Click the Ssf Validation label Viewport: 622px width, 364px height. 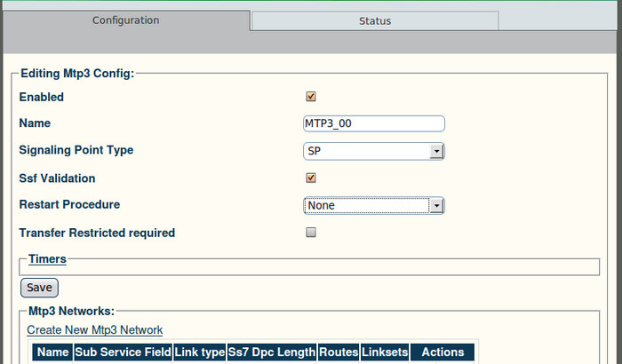tap(57, 178)
